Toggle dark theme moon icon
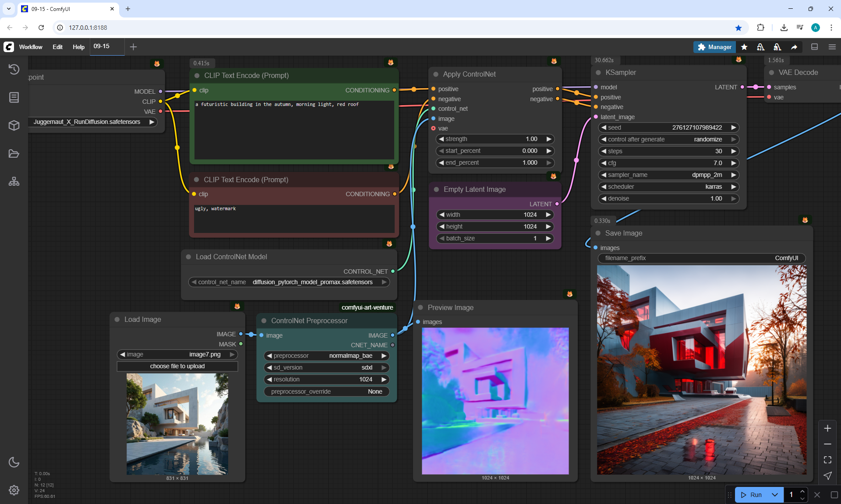Viewport: 841px width, 504px height. (14, 462)
